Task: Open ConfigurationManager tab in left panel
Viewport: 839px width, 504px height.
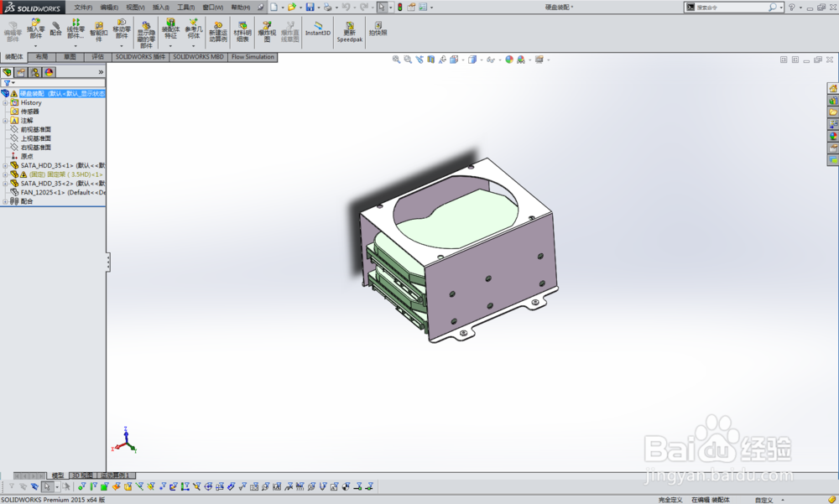Action: [x=34, y=72]
